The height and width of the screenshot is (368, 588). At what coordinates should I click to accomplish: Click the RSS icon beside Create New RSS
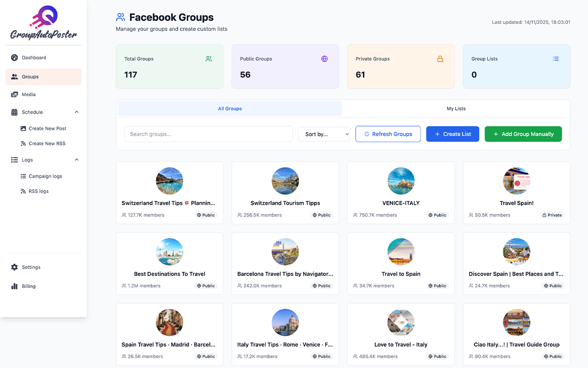[23, 144]
